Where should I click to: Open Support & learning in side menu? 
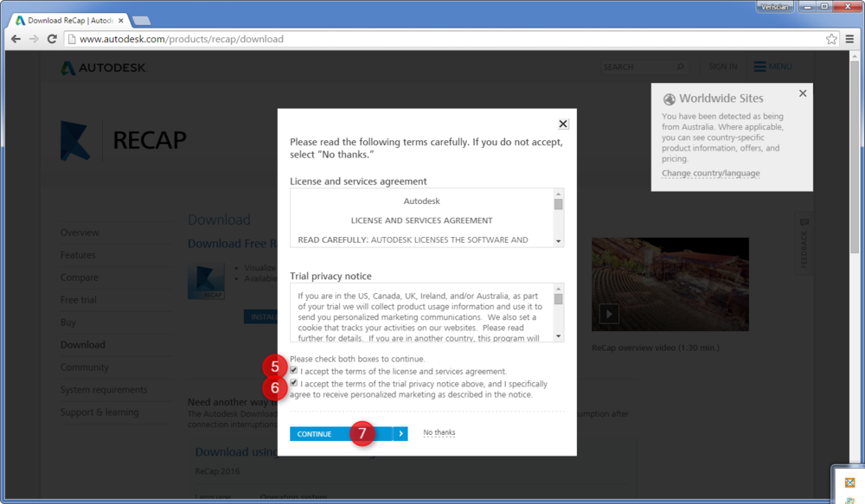pos(99,412)
